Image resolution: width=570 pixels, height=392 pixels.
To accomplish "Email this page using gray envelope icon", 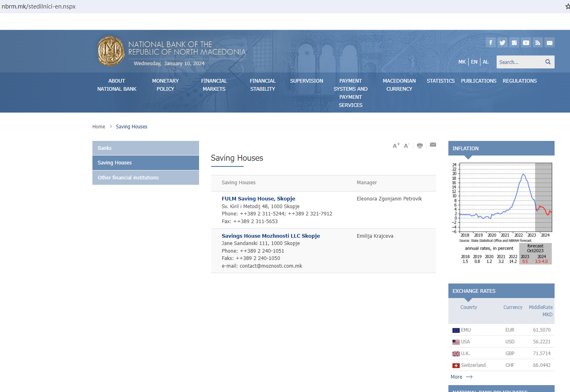I will pos(433,145).
